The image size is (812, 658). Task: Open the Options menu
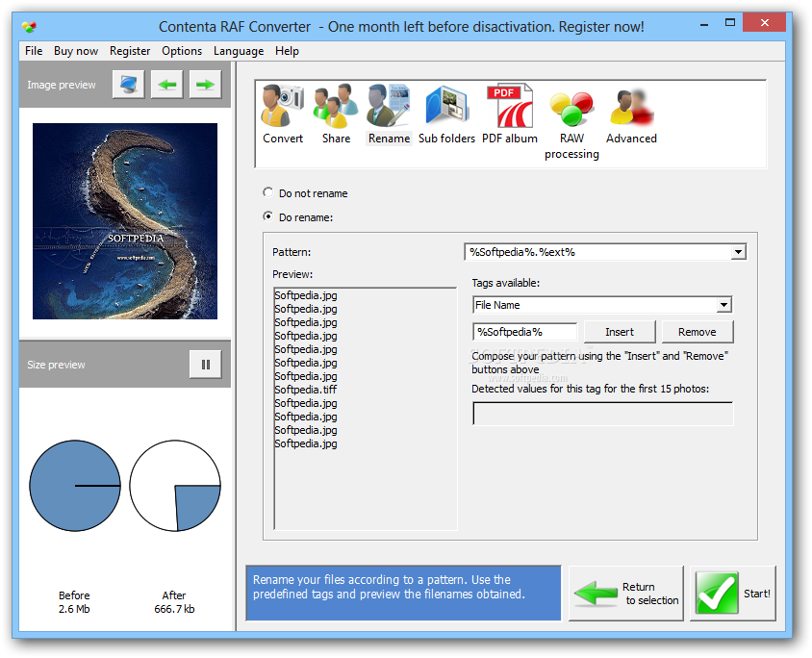(182, 51)
